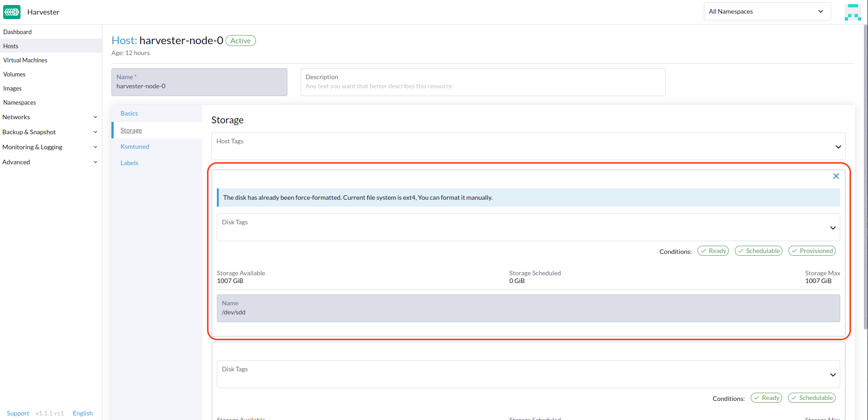Viewport: 868px width, 420px height.
Task: Open the user avatar menu
Action: point(853,12)
